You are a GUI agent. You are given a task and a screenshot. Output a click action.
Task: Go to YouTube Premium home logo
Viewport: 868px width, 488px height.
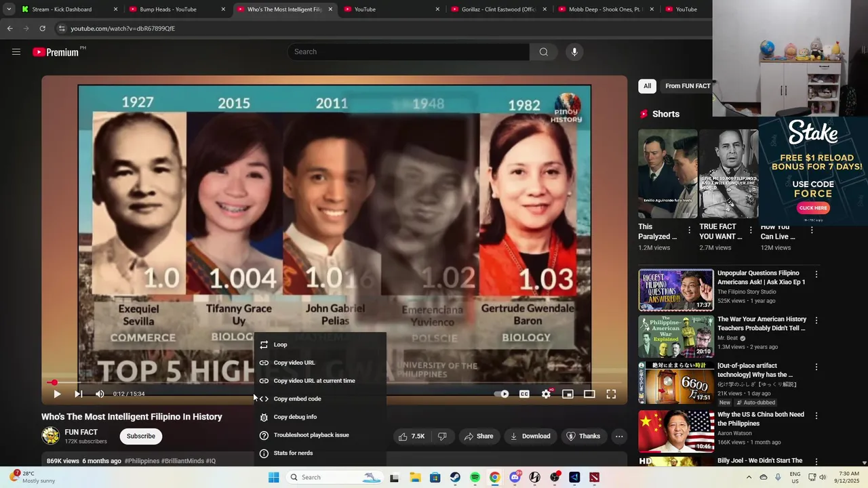coord(56,52)
